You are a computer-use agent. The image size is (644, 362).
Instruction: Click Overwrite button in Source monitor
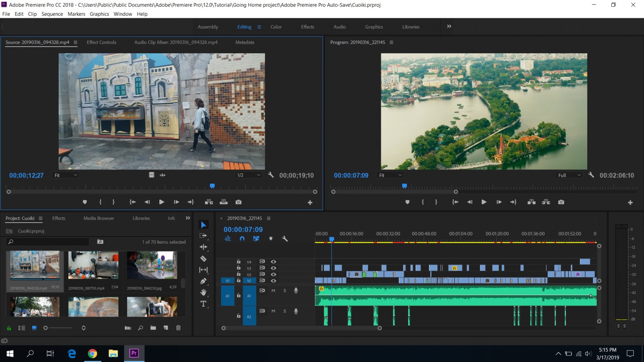224,202
